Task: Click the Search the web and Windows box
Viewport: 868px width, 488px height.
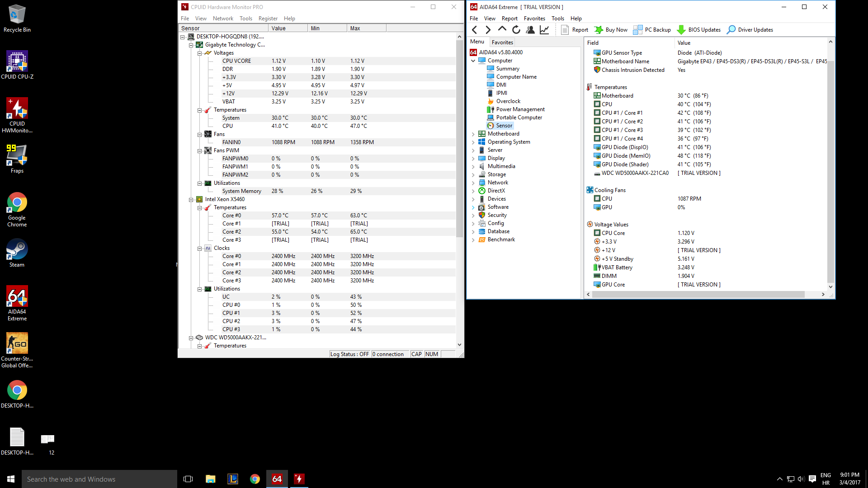Action: 99,479
